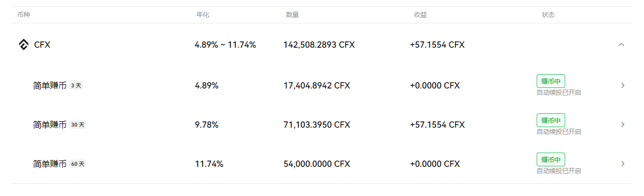
Task: Click 自动续投已开启 under the 3天 row
Action: pos(559,93)
